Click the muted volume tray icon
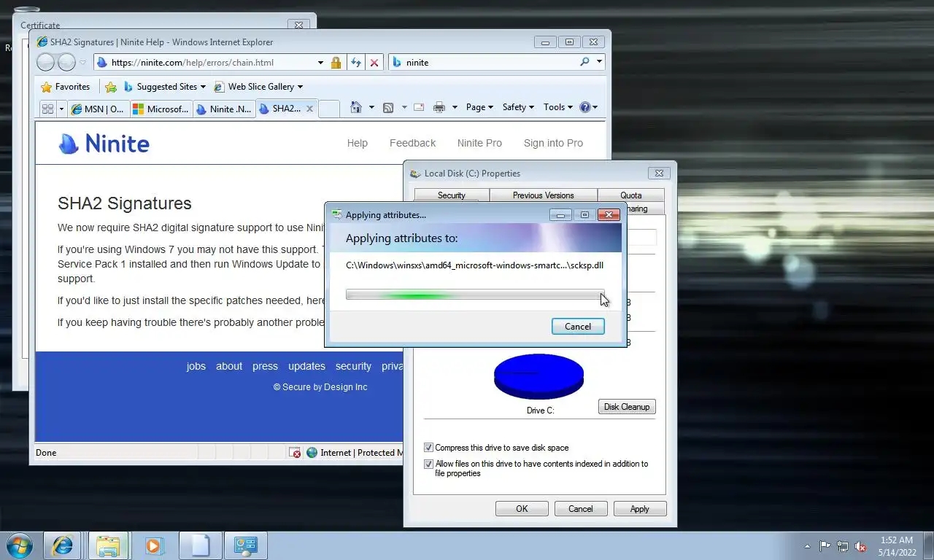The height and width of the screenshot is (560, 934). (x=860, y=545)
